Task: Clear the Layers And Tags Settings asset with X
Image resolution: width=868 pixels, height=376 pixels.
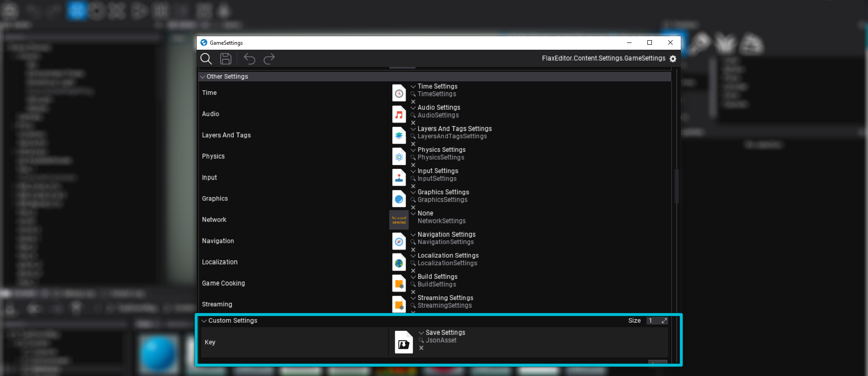Action: click(413, 144)
